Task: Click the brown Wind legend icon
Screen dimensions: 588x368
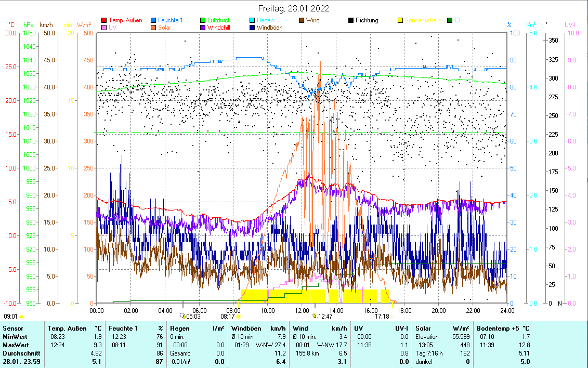Action: tap(302, 21)
